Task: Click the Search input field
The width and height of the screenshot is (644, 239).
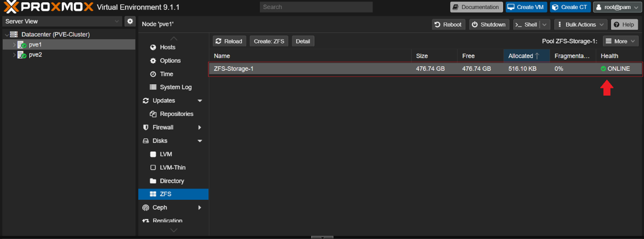Action: (x=316, y=7)
